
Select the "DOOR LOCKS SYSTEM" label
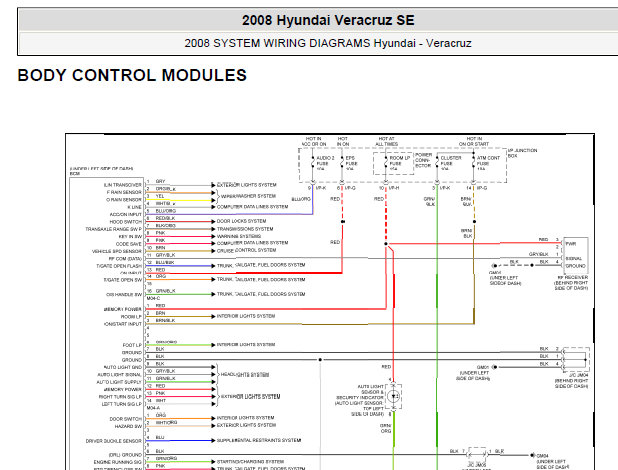coord(241,221)
